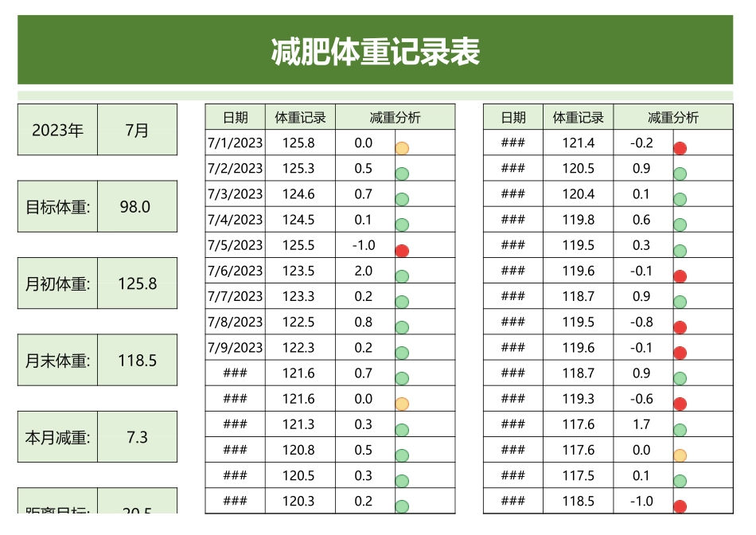Image resolution: width=756 pixels, height=535 pixels.
Task: Click the 月末体重 label cell
Action: (x=57, y=360)
